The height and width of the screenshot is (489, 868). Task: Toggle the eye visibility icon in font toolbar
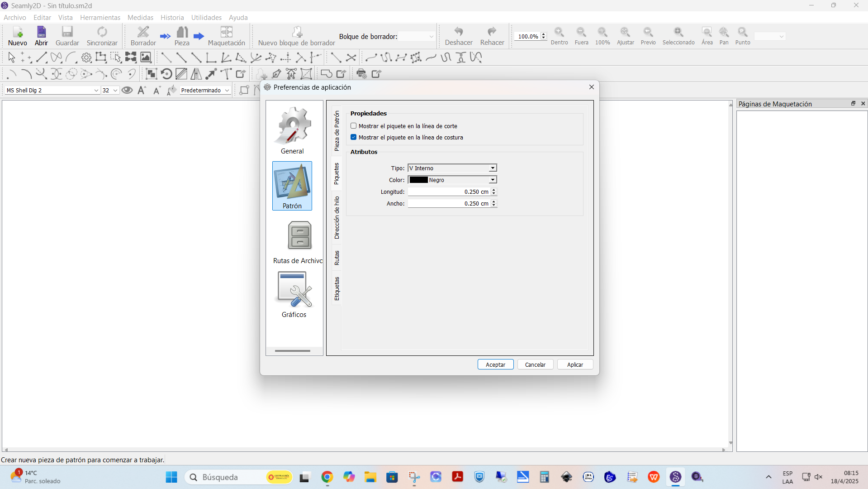pos(127,90)
